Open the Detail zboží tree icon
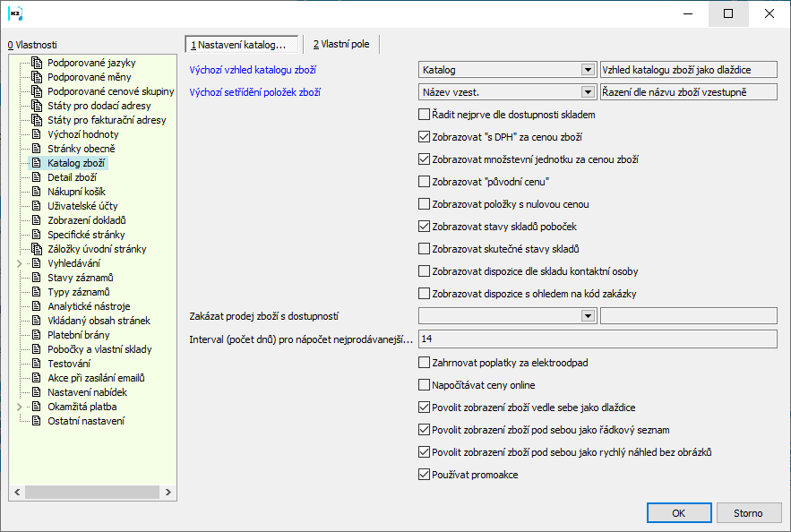791x532 pixels. [x=37, y=177]
